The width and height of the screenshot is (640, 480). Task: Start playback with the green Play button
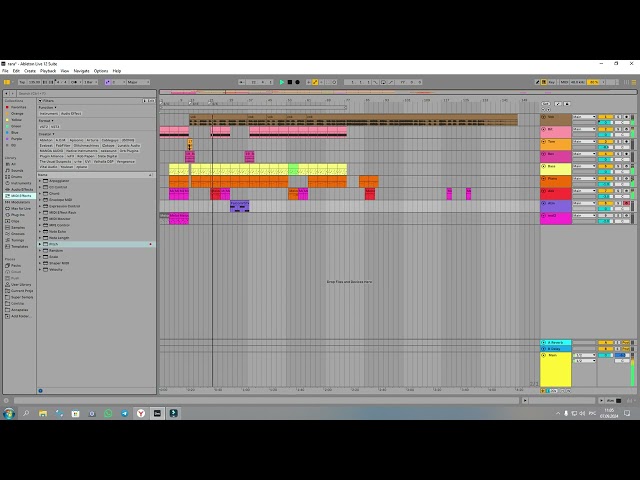(x=282, y=82)
